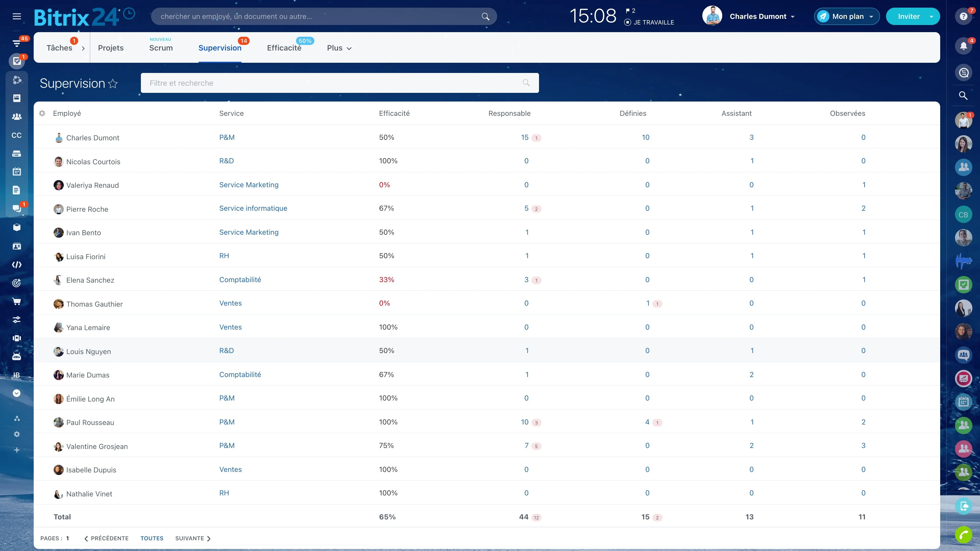Viewport: 980px width, 551px height.
Task: Click the magnifier icon in right panel
Action: [x=963, y=95]
